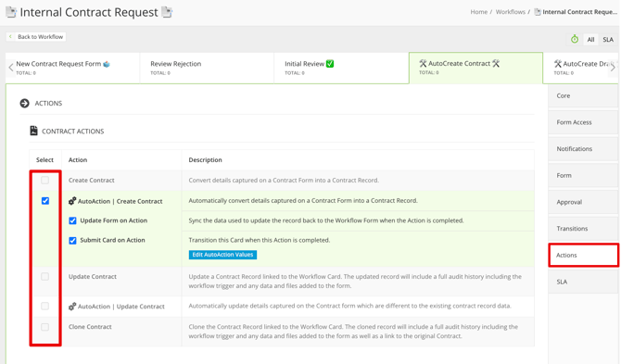This screenshot has width=621, height=364.
Task: Uncheck the AutoAction Create Contract checkbox
Action: (45, 201)
